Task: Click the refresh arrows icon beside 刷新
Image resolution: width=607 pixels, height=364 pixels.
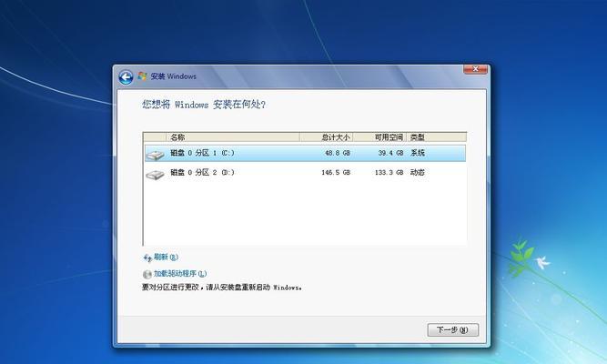Action: [147, 258]
